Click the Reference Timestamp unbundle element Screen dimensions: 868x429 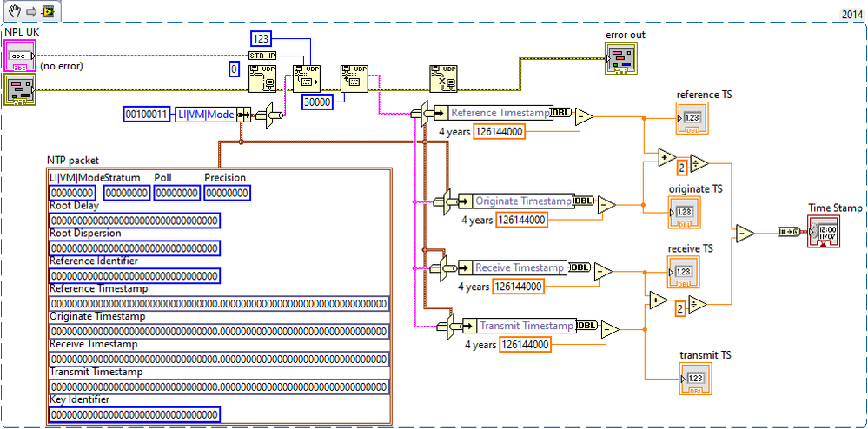pyautogui.click(x=500, y=113)
